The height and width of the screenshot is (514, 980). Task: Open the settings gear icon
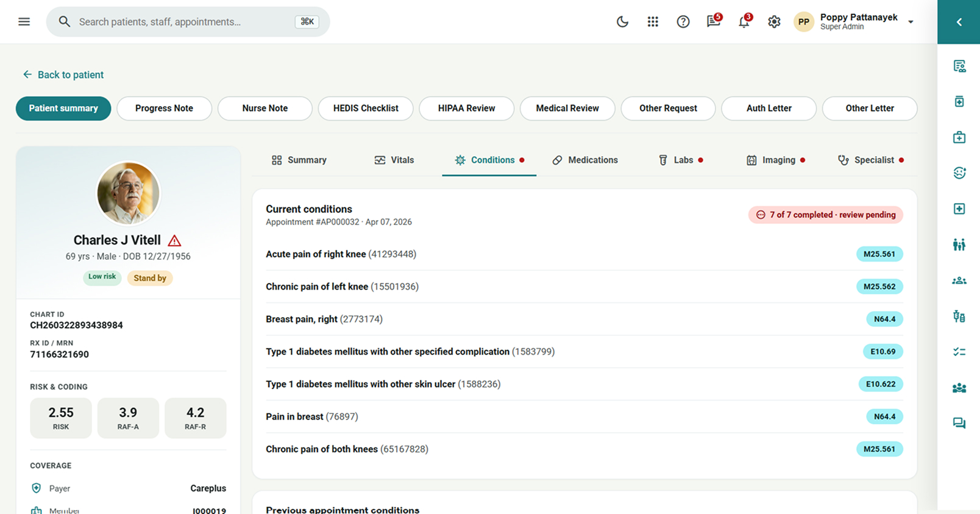pos(774,22)
